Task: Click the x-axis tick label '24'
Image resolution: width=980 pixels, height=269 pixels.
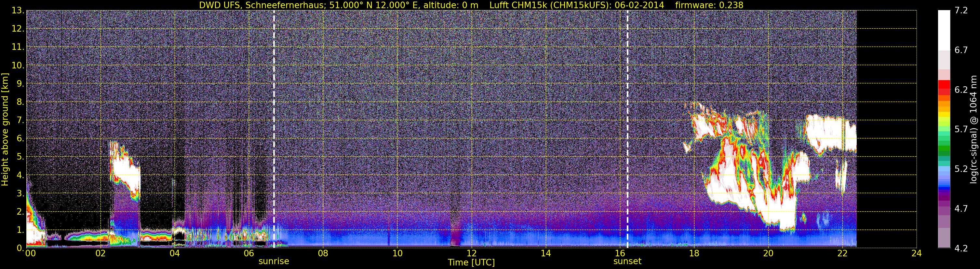Action: click(917, 253)
